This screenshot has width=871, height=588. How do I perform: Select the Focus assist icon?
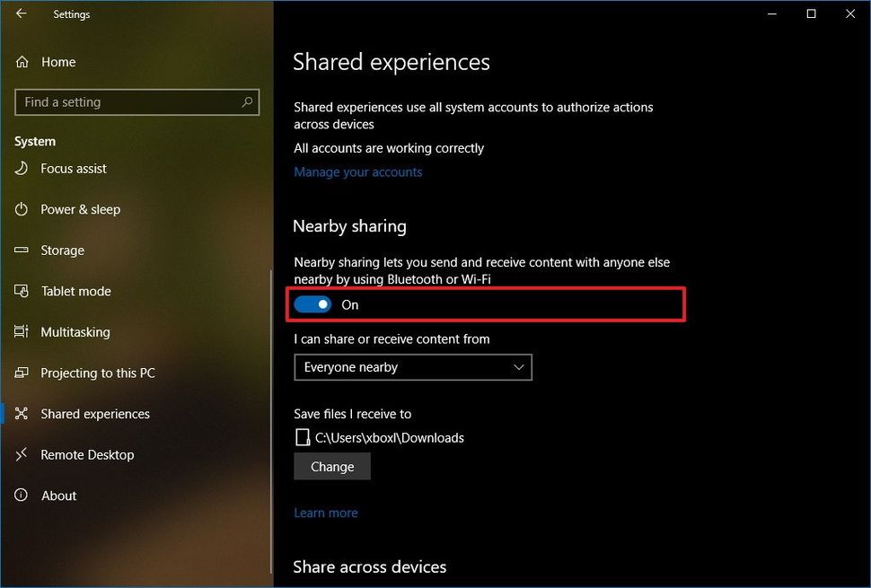click(22, 169)
